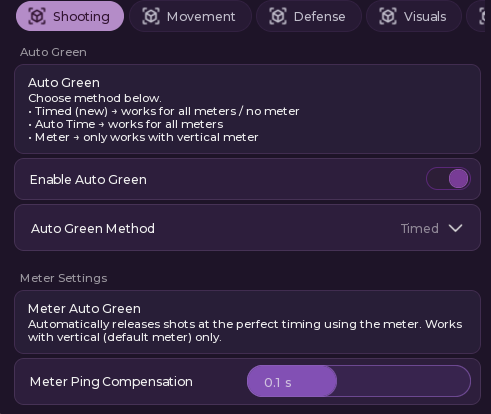Click the chevron next to Timed
The width and height of the screenshot is (491, 414).
(x=455, y=228)
